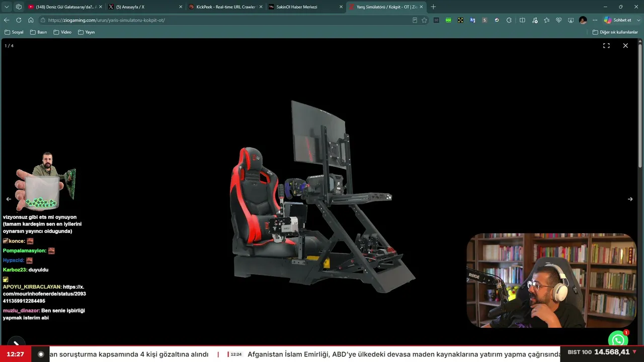Open the media control music icon
This screenshot has width=644, height=362.
click(x=534, y=20)
